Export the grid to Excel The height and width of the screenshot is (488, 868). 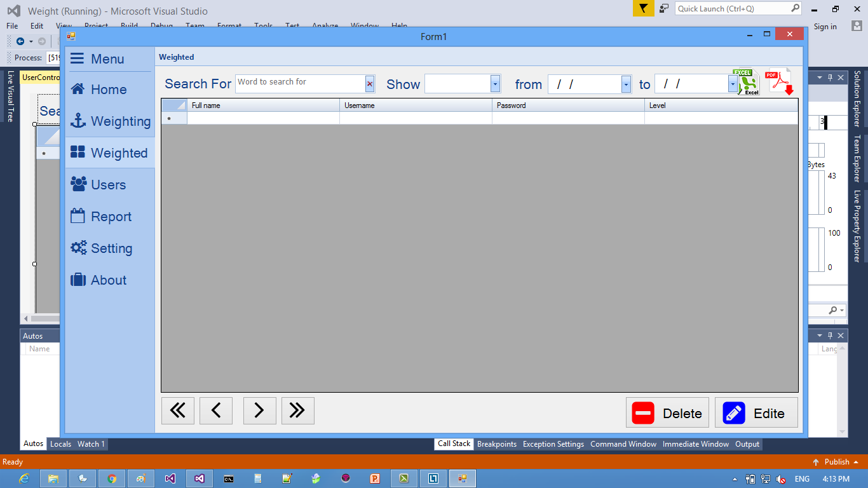[747, 82]
